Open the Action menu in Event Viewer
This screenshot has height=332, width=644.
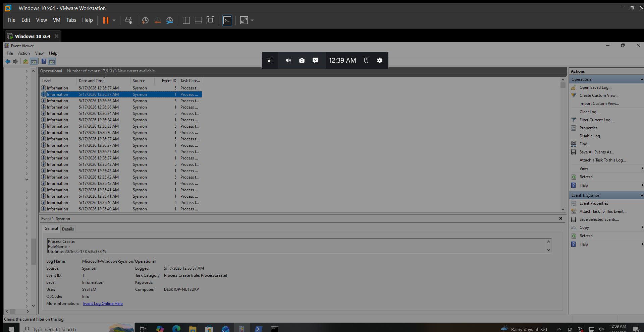24,53
